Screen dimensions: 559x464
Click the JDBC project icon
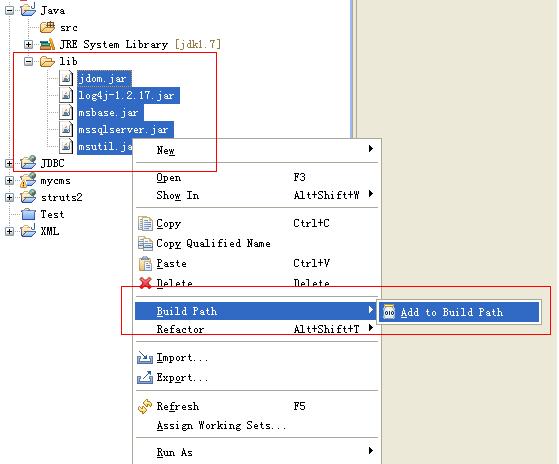coord(28,163)
